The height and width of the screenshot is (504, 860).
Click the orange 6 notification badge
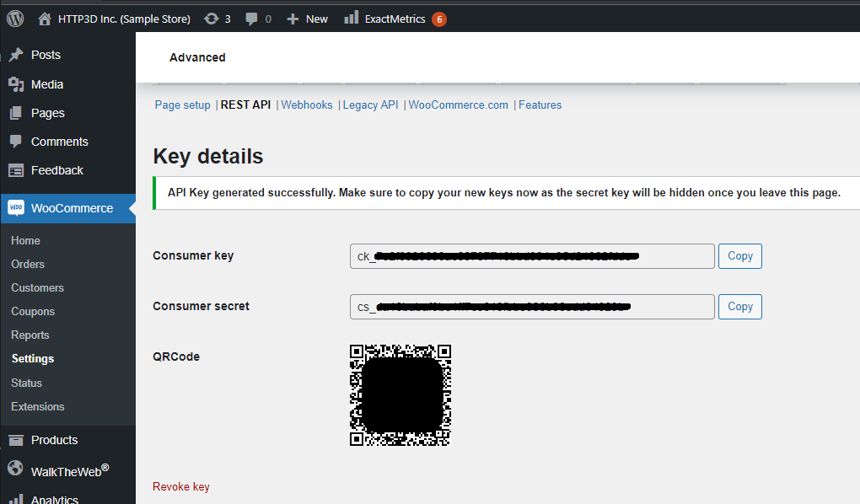(438, 19)
